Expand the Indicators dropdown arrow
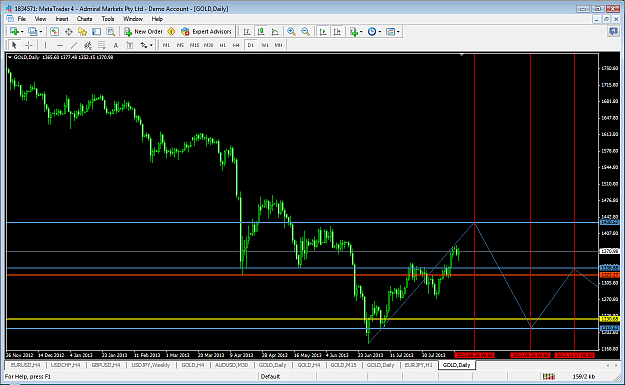This screenshot has height=385, width=625. pos(361,31)
